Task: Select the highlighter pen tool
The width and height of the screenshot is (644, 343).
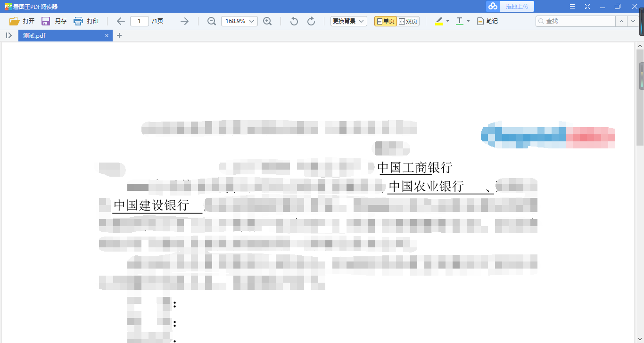Action: coord(439,21)
